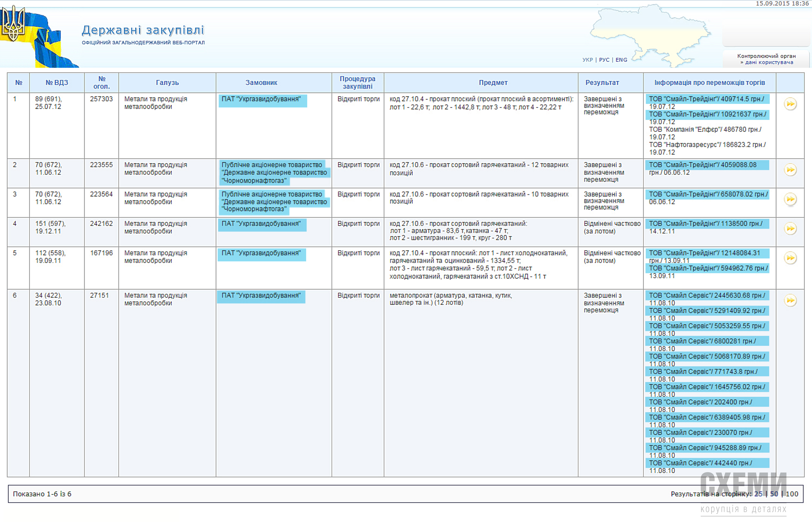The height and width of the screenshot is (522, 812).
Task: Sort by Замовник column header
Action: (x=261, y=83)
